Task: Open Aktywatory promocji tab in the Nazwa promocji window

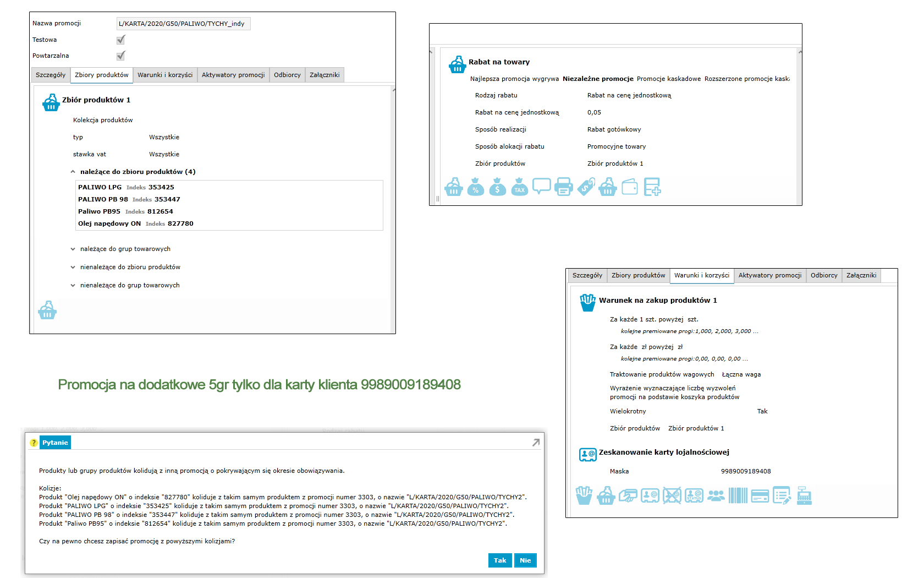Action: (233, 75)
